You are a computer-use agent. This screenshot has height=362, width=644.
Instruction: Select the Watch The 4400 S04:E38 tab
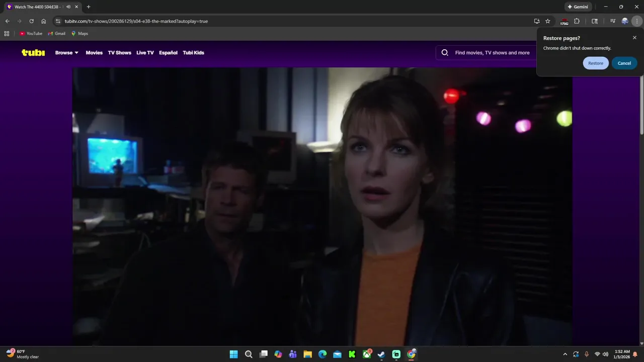pos(41,7)
